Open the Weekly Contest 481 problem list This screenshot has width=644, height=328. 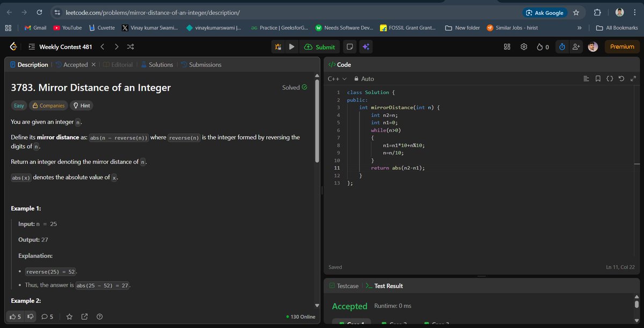coord(31,47)
